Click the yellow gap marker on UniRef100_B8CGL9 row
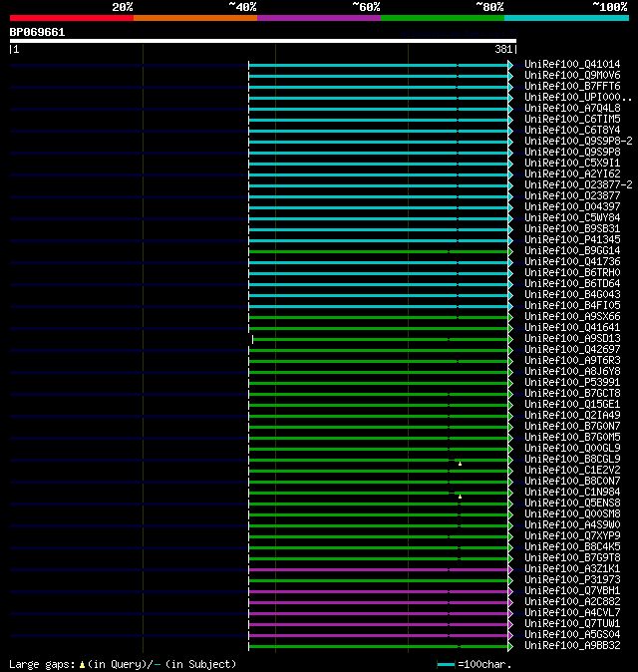638x672 pixels. tap(460, 464)
